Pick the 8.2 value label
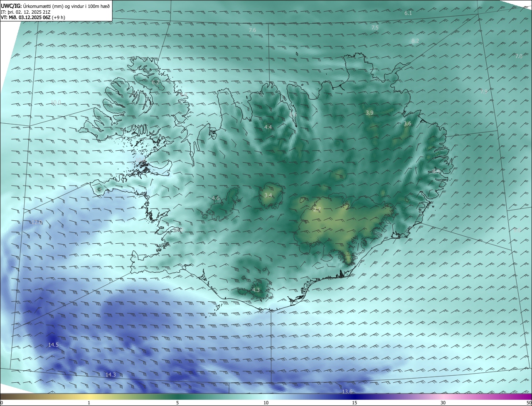The height and width of the screenshot is (406, 532). 415,41
